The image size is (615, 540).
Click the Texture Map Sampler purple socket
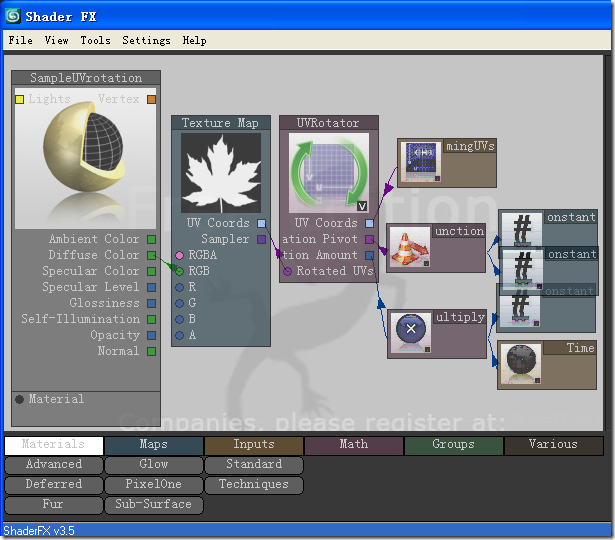pyautogui.click(x=261, y=239)
